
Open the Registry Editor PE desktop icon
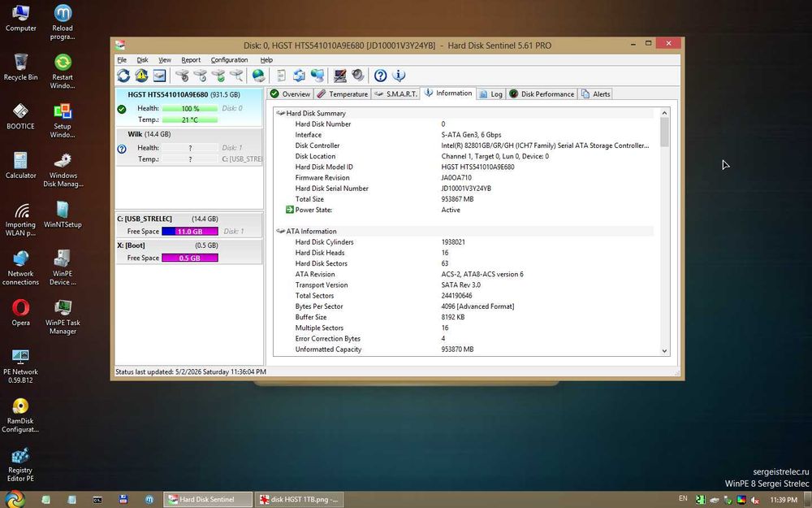click(21, 464)
